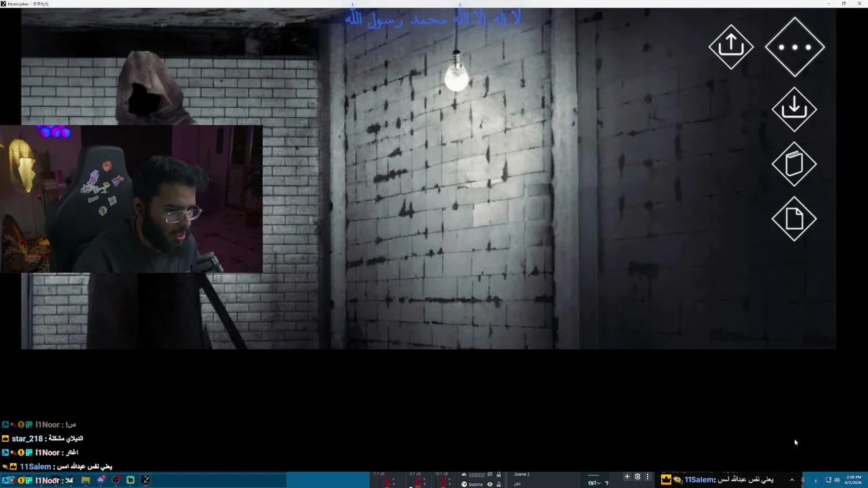Open the OBS Studio taskbar icon
Screen dimensions: 868x488
click(x=115, y=480)
